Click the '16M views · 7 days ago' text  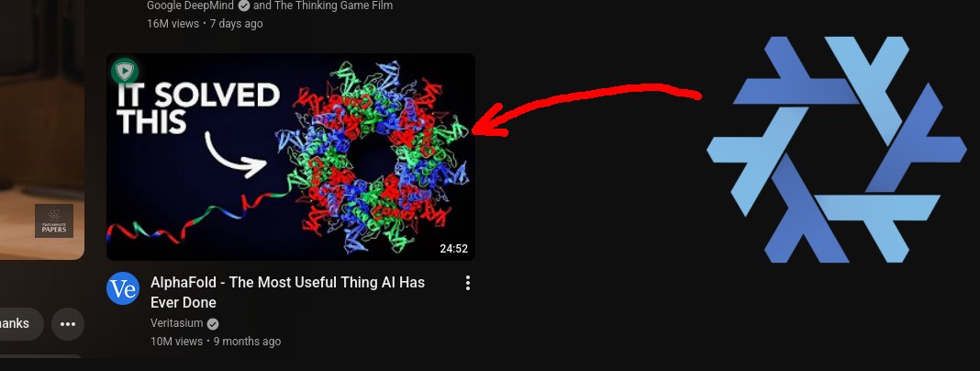205,24
